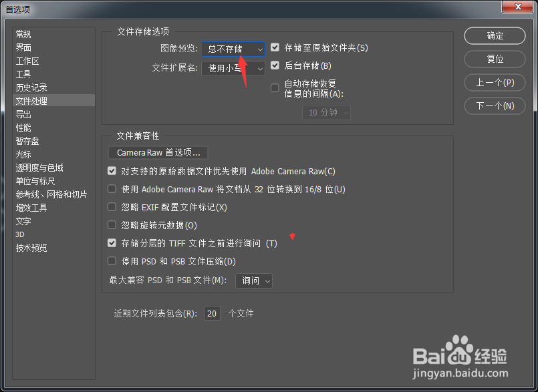
Task: Click the 复位 button
Action: pyautogui.click(x=495, y=59)
